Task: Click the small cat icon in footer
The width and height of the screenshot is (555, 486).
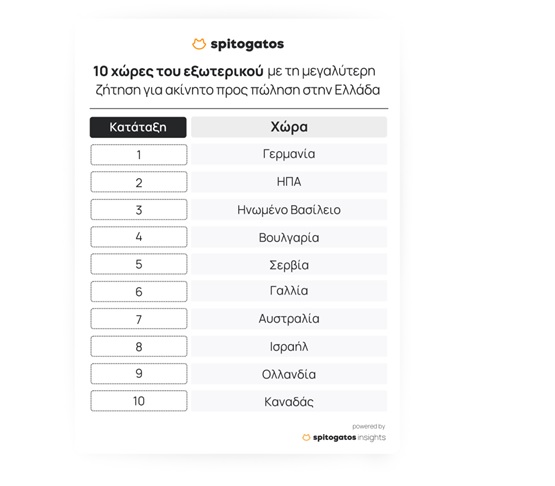Action: [306, 438]
